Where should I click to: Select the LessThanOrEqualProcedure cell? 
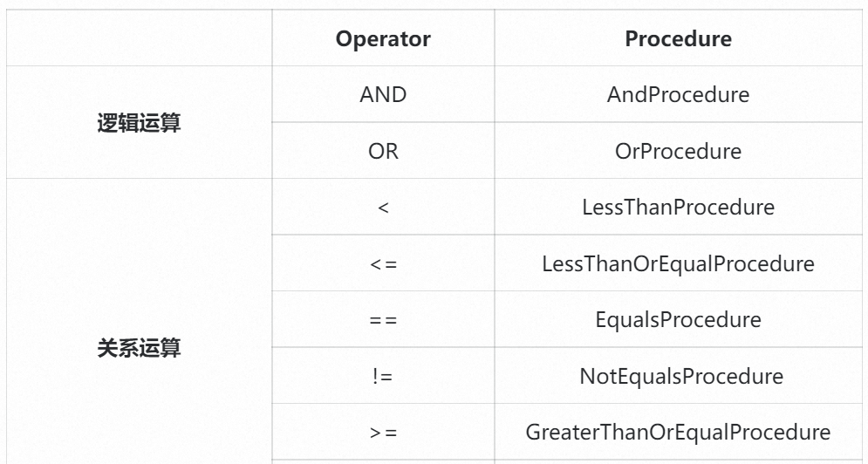[x=678, y=263]
